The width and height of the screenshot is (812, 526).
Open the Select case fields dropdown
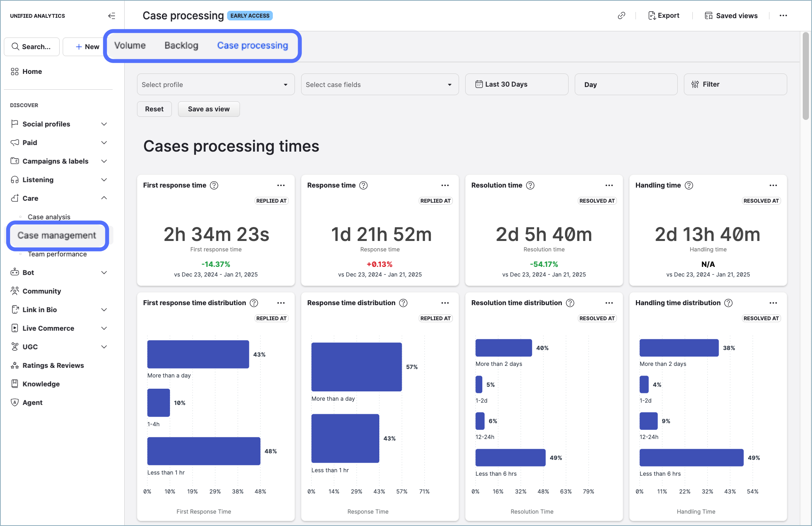pos(380,84)
